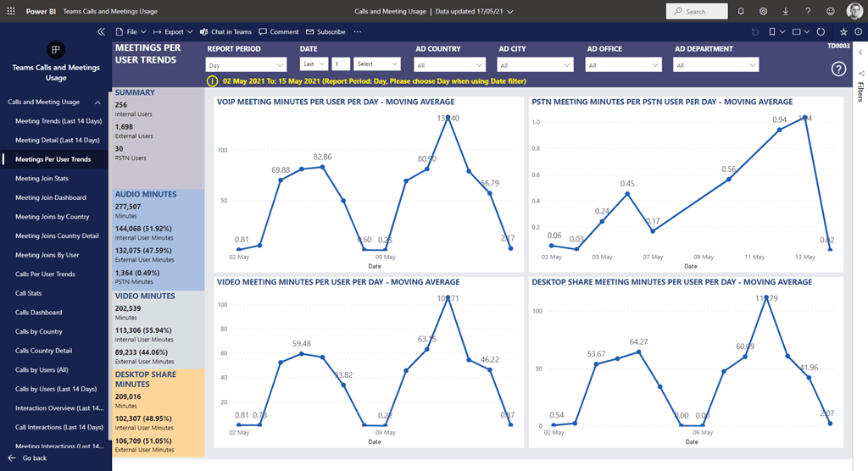The height and width of the screenshot is (471, 868).
Task: Open the Power BI app launcher grid
Action: click(11, 12)
